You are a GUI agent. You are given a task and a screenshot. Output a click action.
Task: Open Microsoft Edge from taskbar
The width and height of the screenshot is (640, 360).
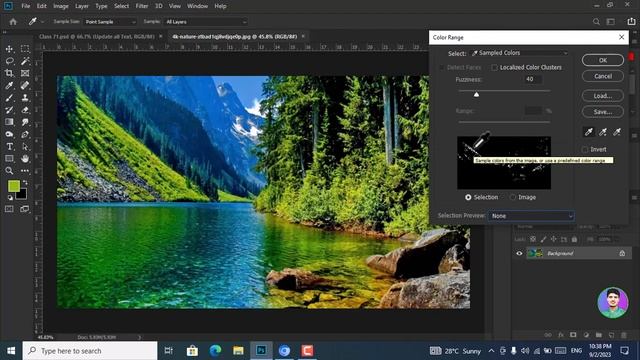click(x=215, y=351)
